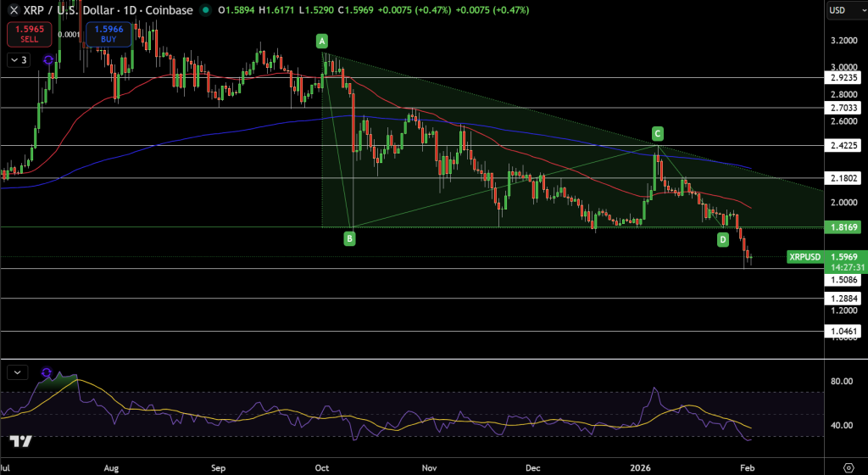Click the XRPUSD price tag label
The image size is (868, 475).
tap(804, 257)
